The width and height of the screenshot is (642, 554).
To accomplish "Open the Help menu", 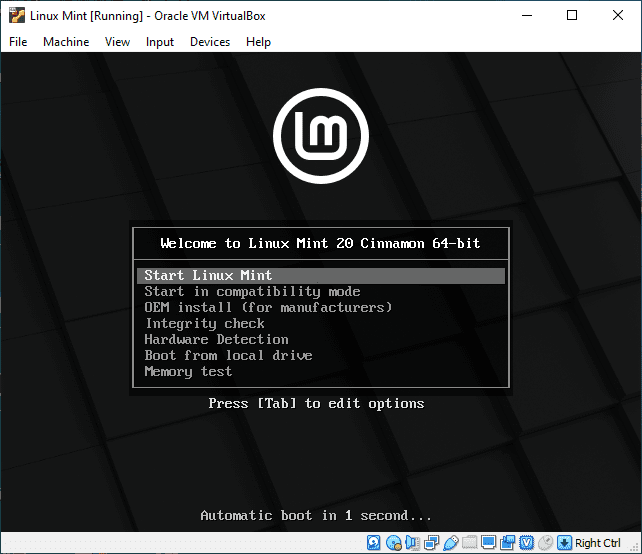I will pos(258,42).
